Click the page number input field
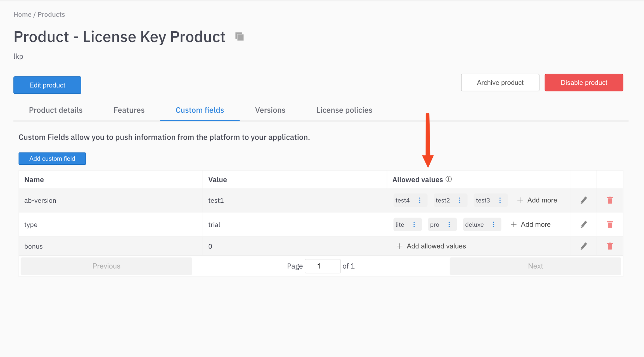 (x=322, y=266)
